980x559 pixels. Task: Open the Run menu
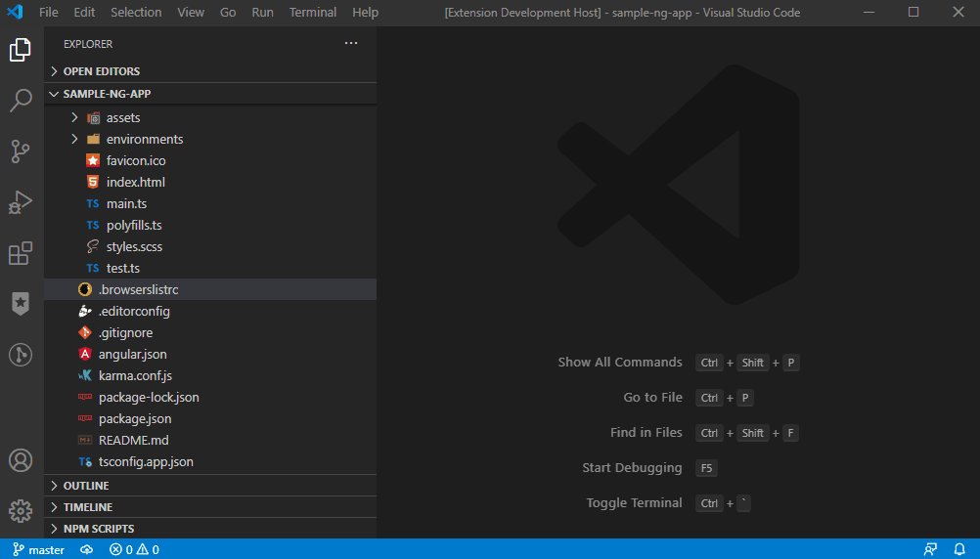point(262,13)
